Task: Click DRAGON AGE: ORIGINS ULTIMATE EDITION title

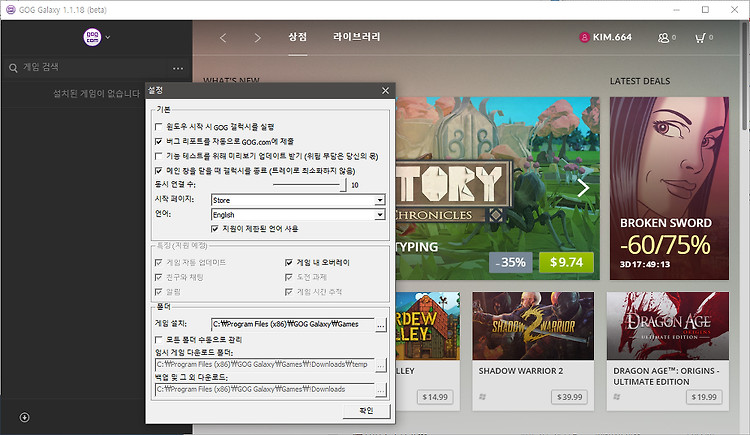Action: tap(666, 376)
